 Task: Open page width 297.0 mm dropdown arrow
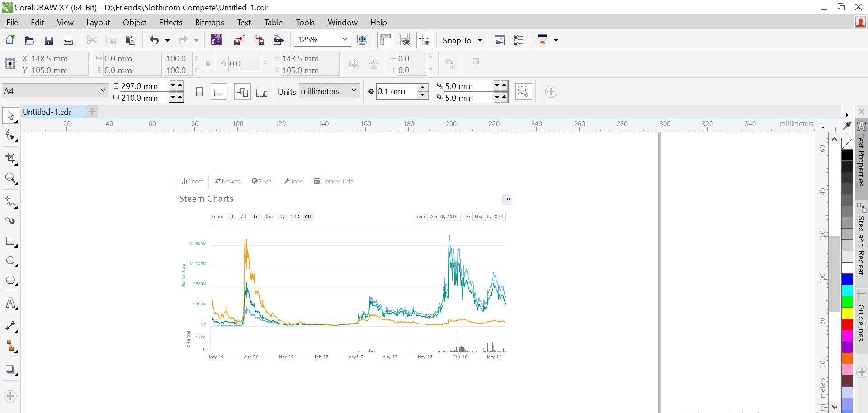coord(173,85)
